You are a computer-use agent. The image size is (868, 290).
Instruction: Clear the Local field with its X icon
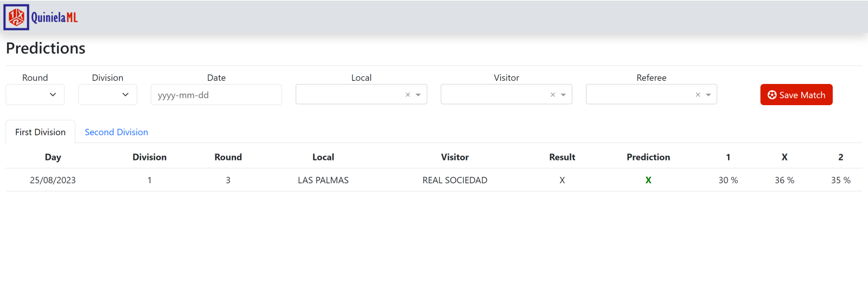coord(408,95)
